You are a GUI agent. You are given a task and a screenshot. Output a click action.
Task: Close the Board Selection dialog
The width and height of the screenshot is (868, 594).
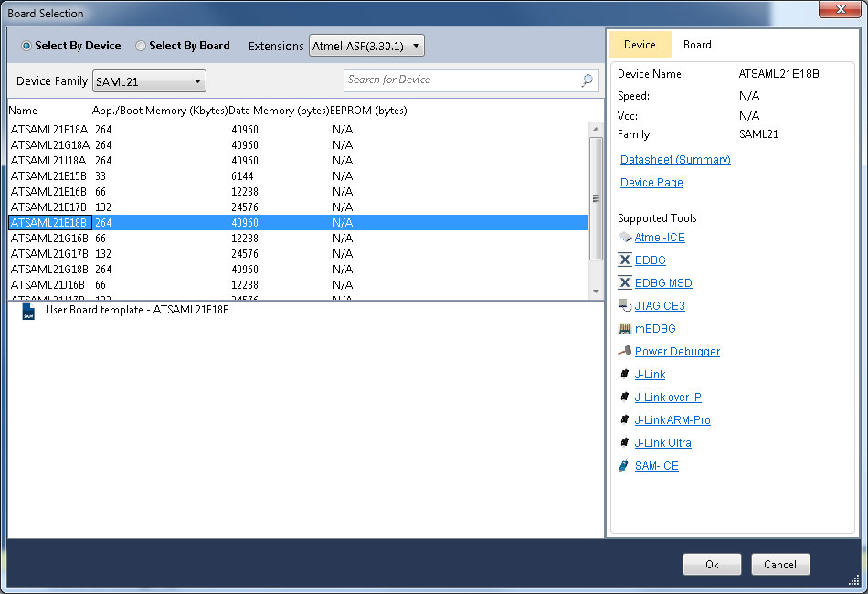[x=841, y=9]
